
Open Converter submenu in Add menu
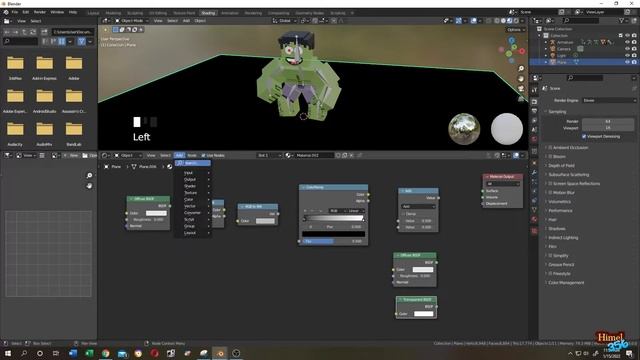(x=193, y=213)
